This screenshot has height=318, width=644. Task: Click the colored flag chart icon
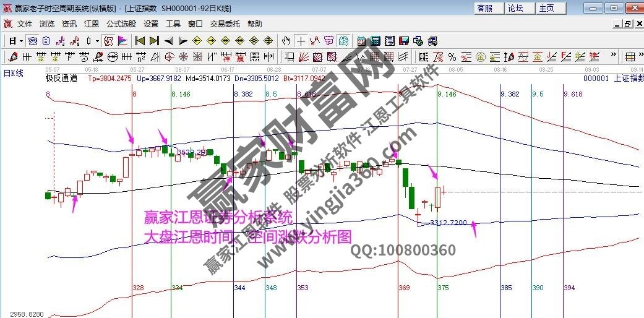122,41
